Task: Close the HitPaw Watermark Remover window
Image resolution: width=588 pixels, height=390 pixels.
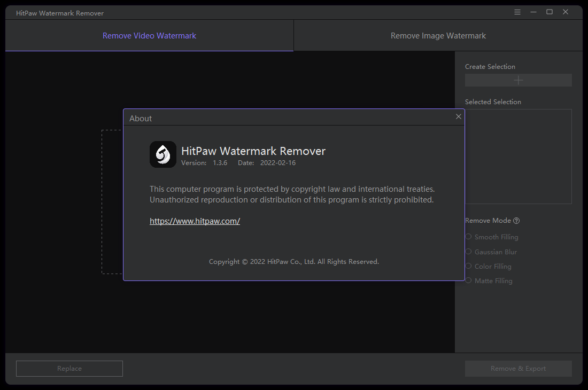Action: pyautogui.click(x=566, y=12)
